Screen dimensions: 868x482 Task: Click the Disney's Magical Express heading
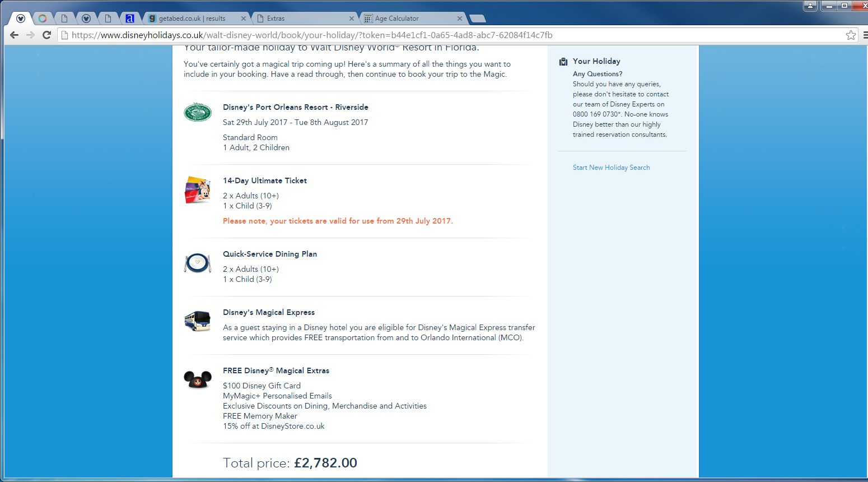click(x=269, y=312)
